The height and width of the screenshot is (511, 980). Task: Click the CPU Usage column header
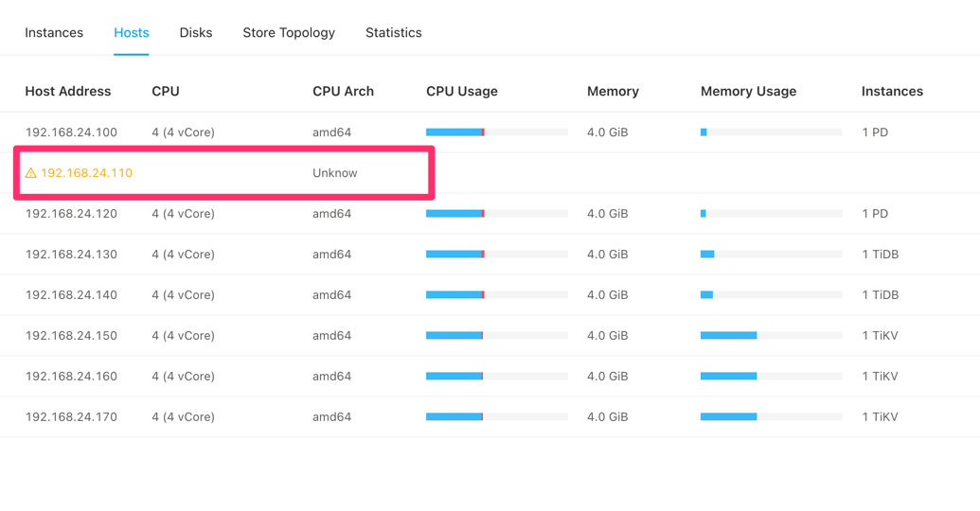[x=462, y=92]
